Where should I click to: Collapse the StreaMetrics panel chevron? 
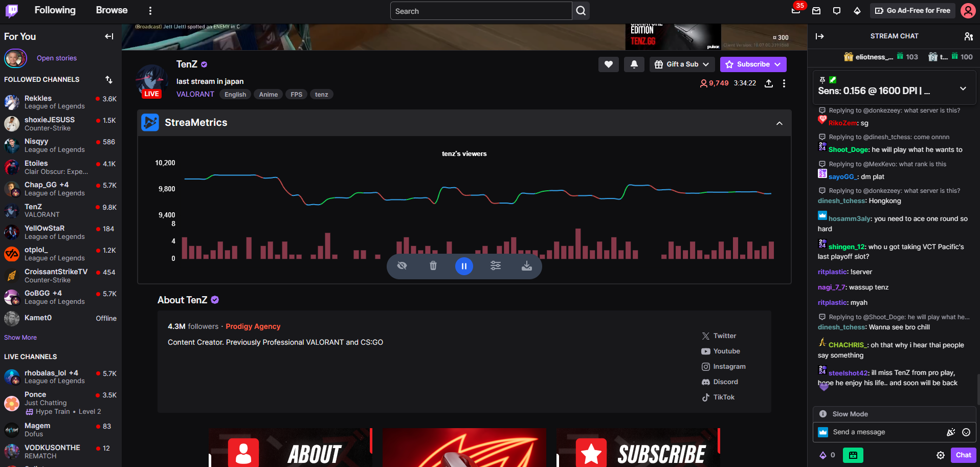click(x=779, y=123)
